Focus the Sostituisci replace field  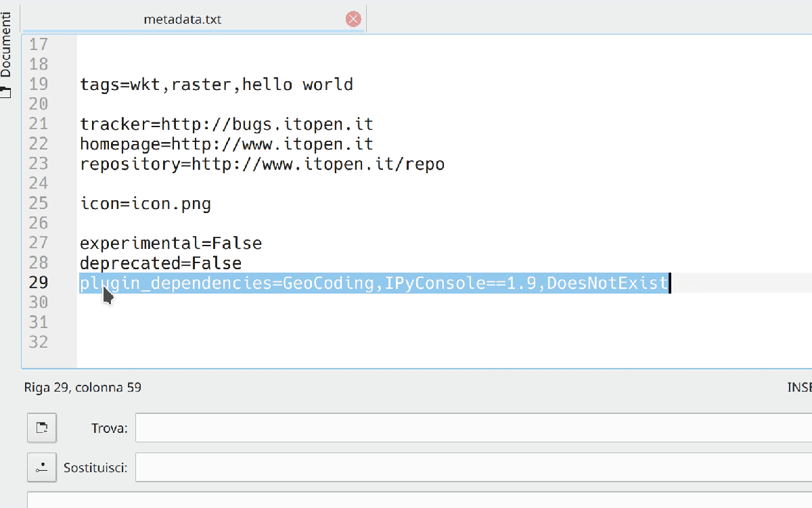click(x=474, y=467)
